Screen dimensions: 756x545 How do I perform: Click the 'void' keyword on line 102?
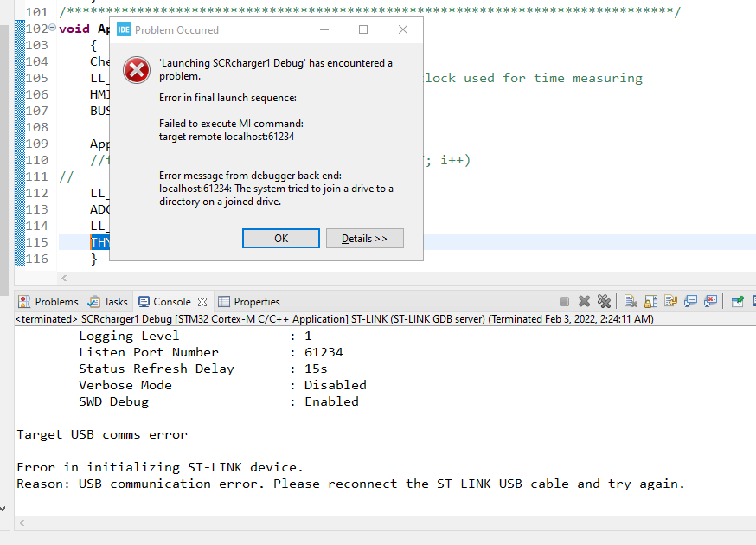74,29
